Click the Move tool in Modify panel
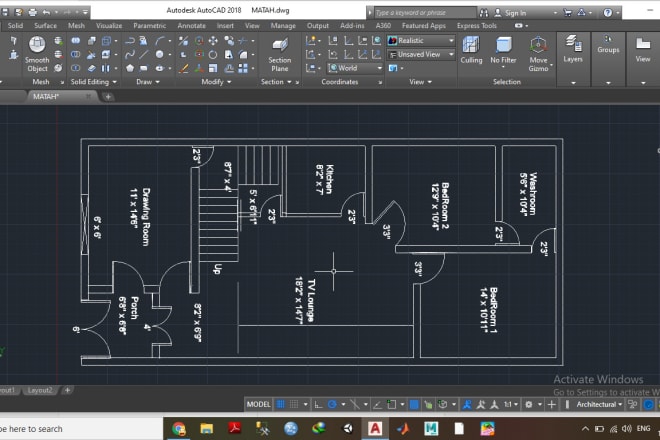Screen dimensions: 660x440 pyautogui.click(x=213, y=40)
